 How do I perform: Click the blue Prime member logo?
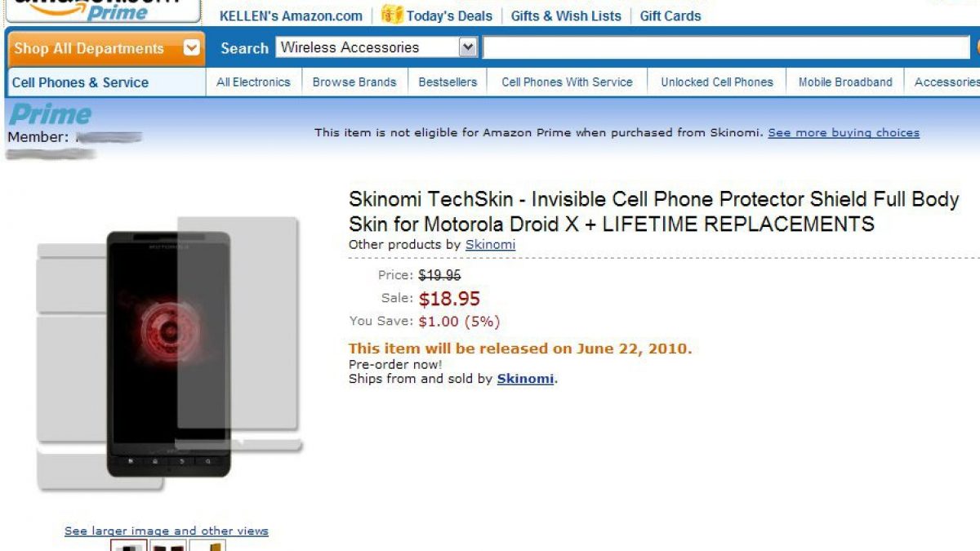[x=51, y=114]
